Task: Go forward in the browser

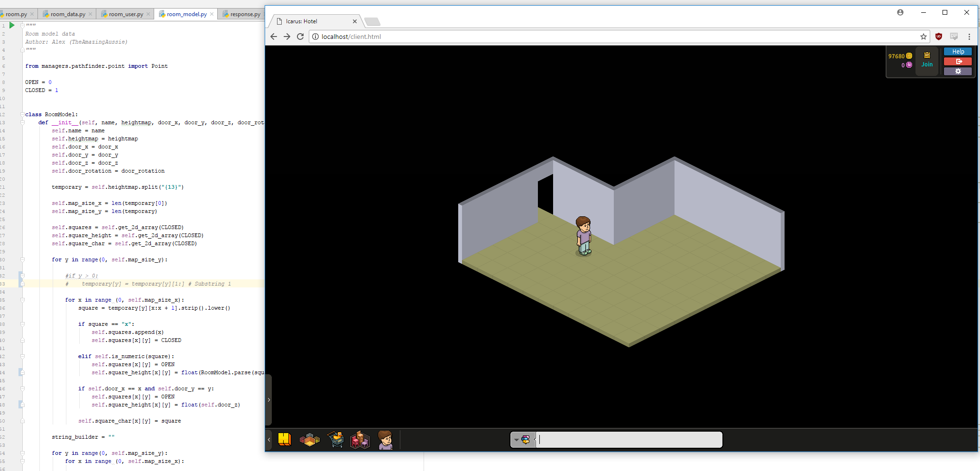Action: [287, 37]
